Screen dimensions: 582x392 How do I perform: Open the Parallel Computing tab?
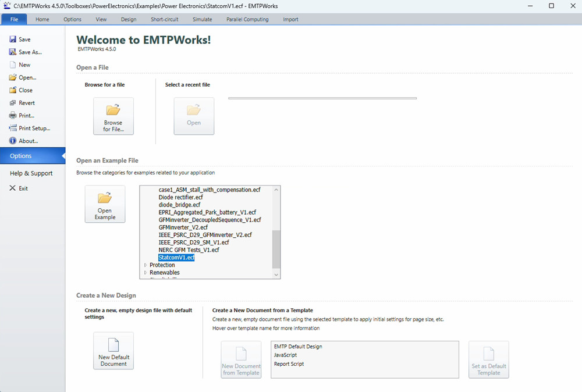[247, 19]
